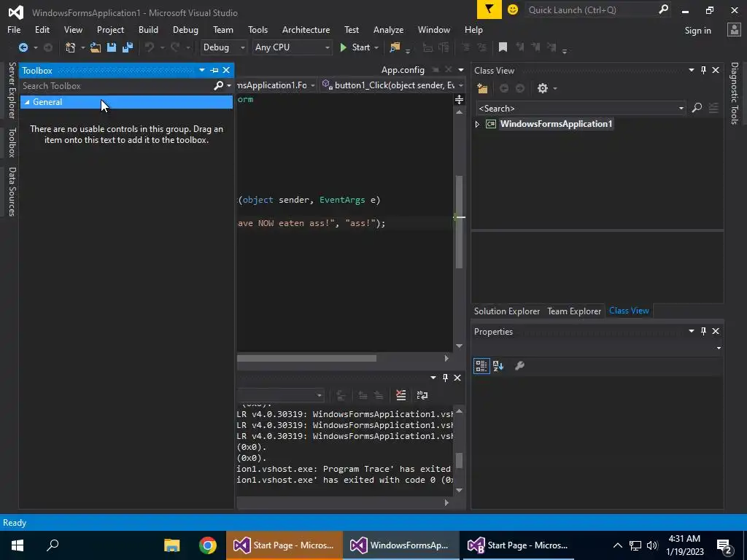Click the New Project toolbar icon

pos(71,47)
